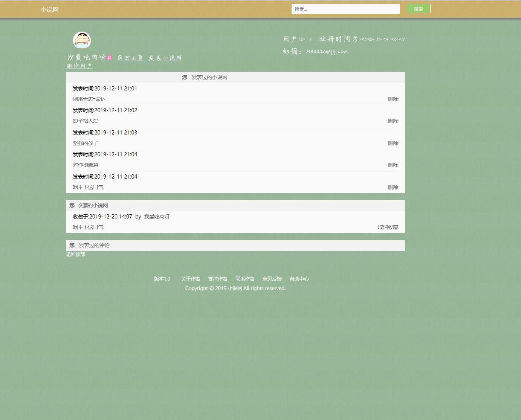This screenshot has height=420, width=521.
Task: Delete the novel 坚强的孩子
Action: [393, 143]
